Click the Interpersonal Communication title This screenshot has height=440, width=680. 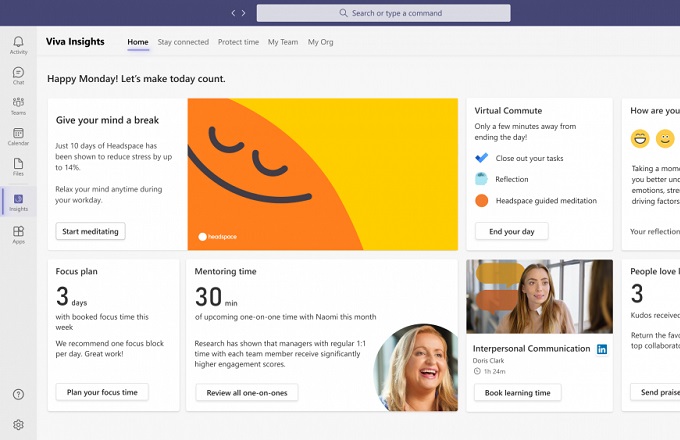point(531,349)
